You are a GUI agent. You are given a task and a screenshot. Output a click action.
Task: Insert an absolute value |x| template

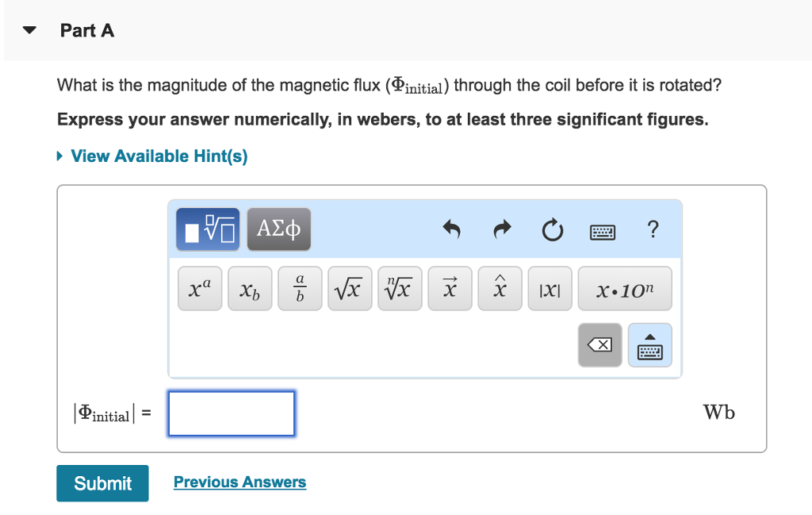549,288
